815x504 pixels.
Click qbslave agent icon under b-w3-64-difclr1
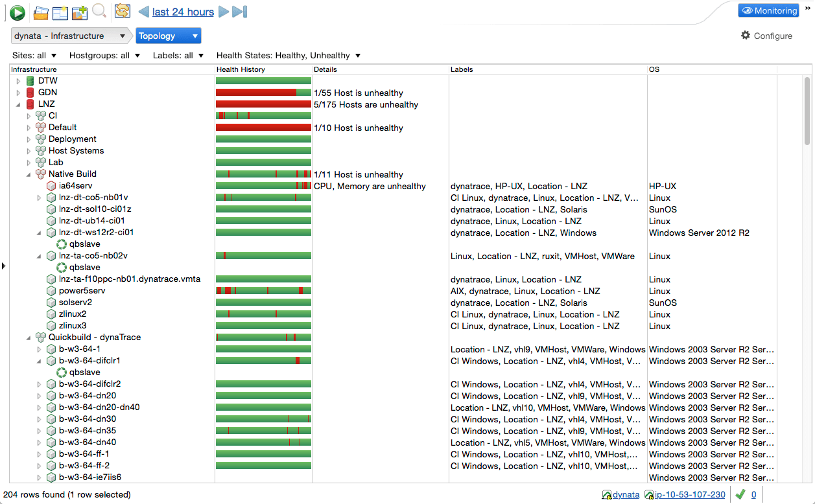(62, 372)
